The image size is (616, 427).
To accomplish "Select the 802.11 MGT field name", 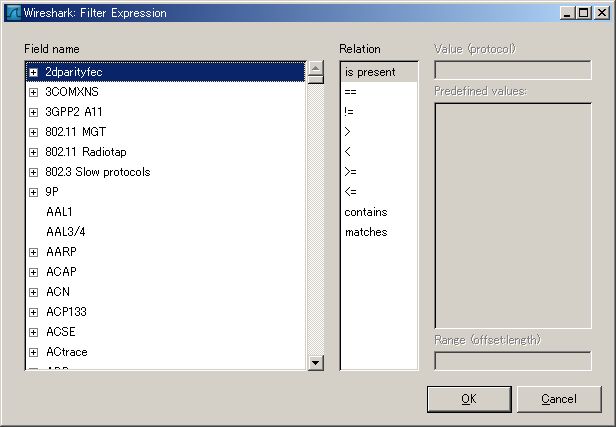I will [75, 132].
